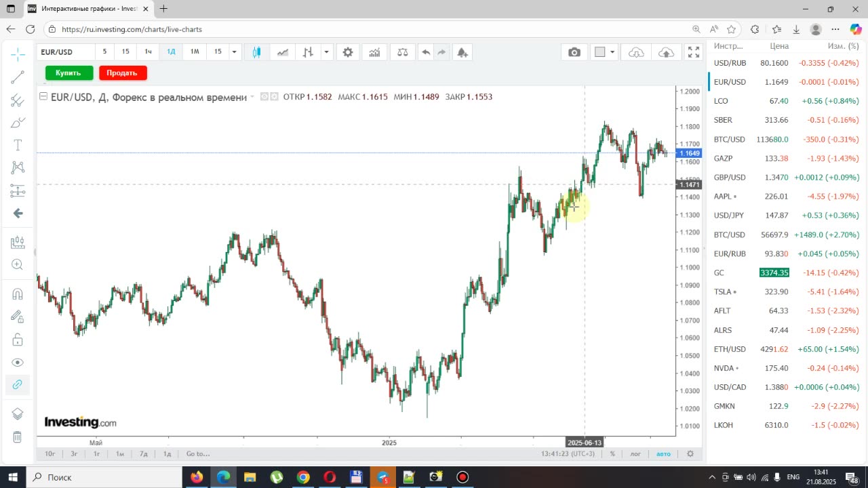The width and height of the screenshot is (868, 488).
Task: Open the indicators menu
Action: pos(374,52)
